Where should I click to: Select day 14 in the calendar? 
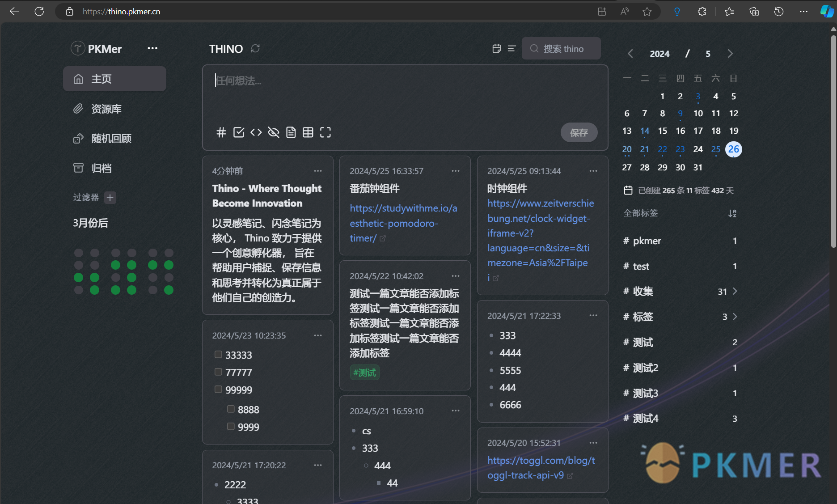click(645, 131)
